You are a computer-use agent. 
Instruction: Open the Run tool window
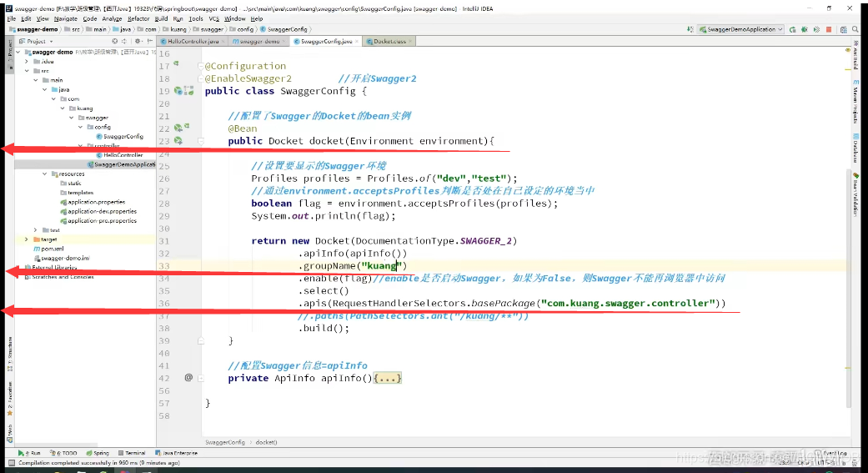(29, 453)
